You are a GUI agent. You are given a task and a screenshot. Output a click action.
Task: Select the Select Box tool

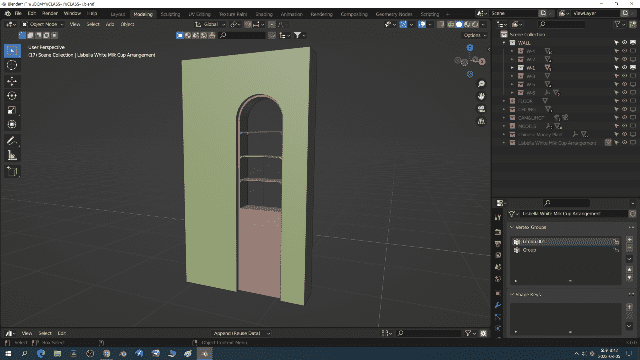pyautogui.click(x=12, y=51)
